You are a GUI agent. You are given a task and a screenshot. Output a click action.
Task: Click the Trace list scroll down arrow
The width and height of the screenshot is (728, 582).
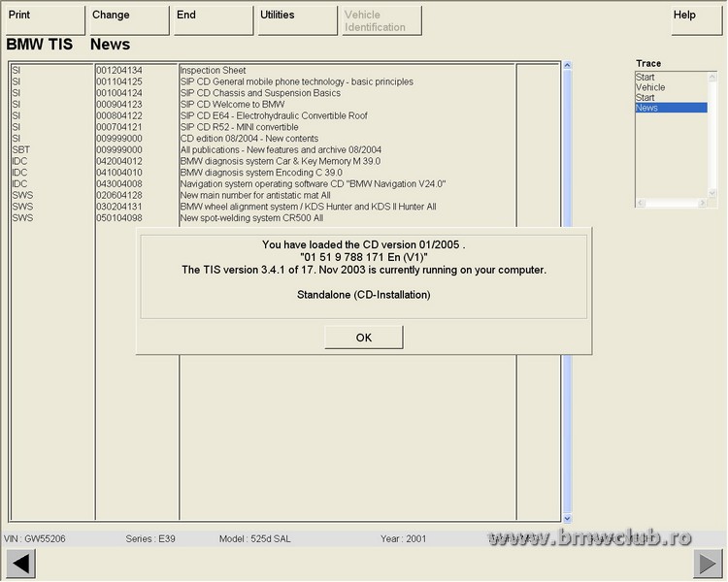pyautogui.click(x=712, y=193)
